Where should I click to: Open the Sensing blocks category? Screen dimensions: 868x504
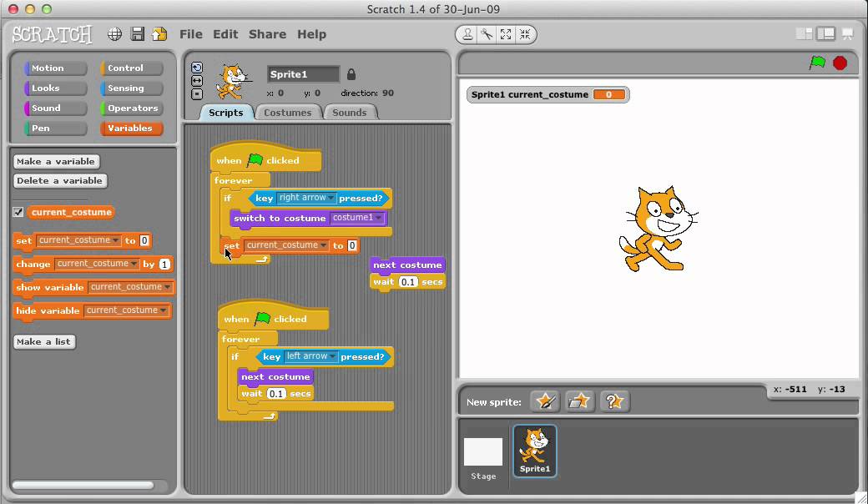click(x=132, y=88)
